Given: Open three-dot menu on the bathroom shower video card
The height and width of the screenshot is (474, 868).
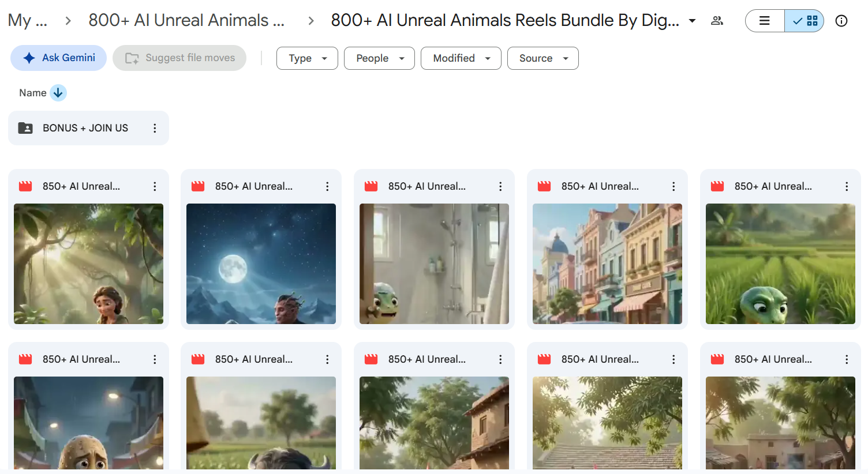Looking at the screenshot, I should 500,186.
